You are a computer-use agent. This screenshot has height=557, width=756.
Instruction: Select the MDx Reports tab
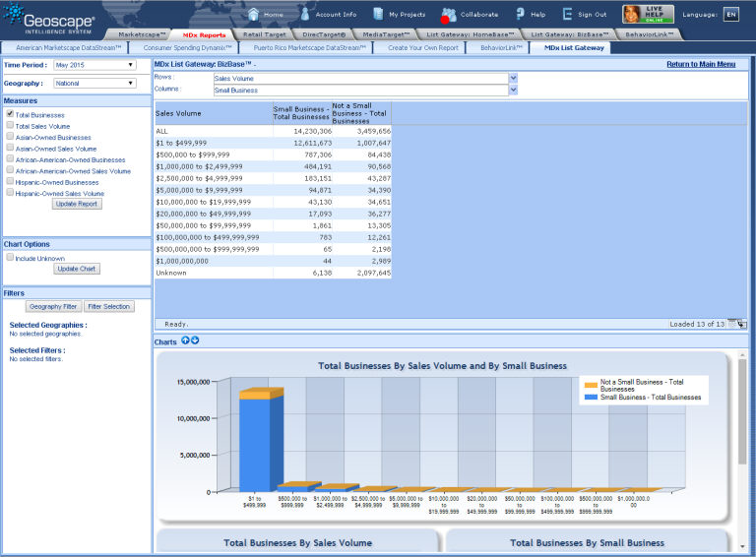[204, 34]
